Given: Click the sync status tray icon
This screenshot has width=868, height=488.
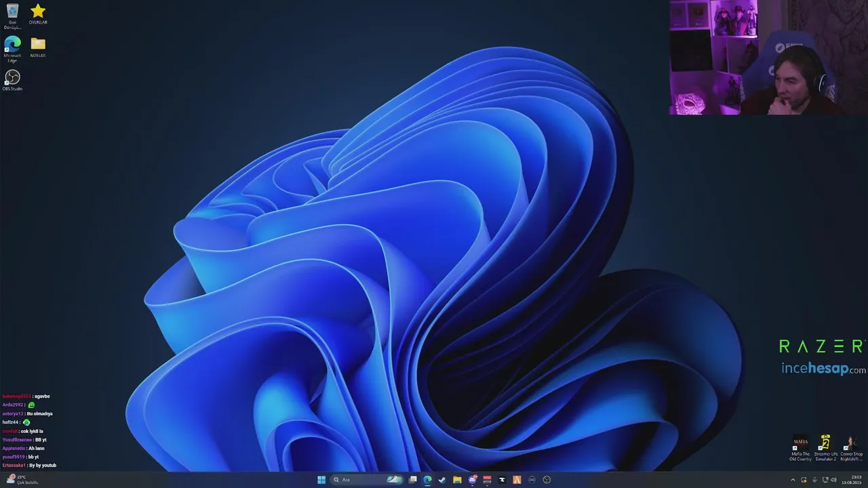Looking at the screenshot, I should pos(803,480).
